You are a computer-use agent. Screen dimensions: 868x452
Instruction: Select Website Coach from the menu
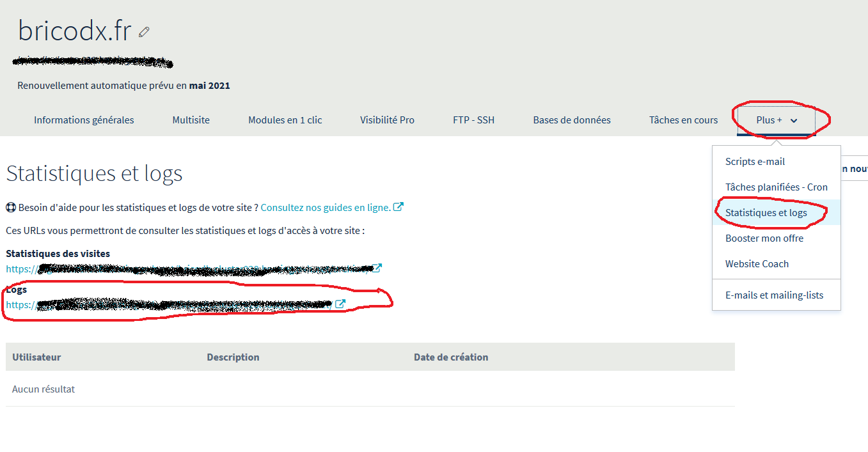click(x=757, y=264)
